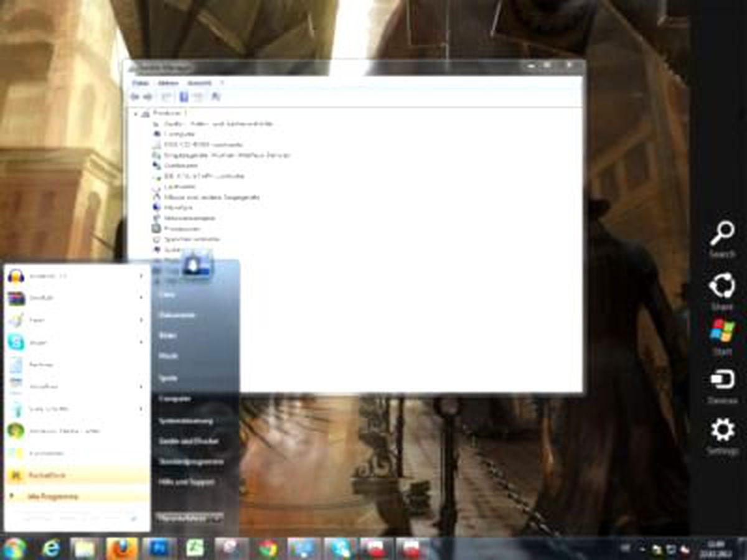Open Aktion menu in Device Manager
Screen dimensions: 747x560
pos(169,83)
